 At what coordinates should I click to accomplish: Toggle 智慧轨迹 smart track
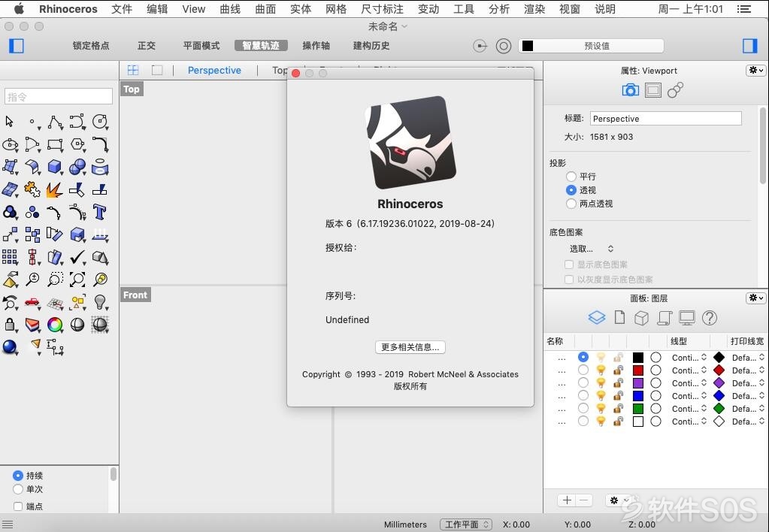click(x=261, y=46)
